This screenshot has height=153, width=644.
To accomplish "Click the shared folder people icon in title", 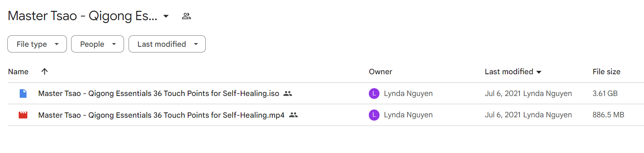I will point(186,16).
